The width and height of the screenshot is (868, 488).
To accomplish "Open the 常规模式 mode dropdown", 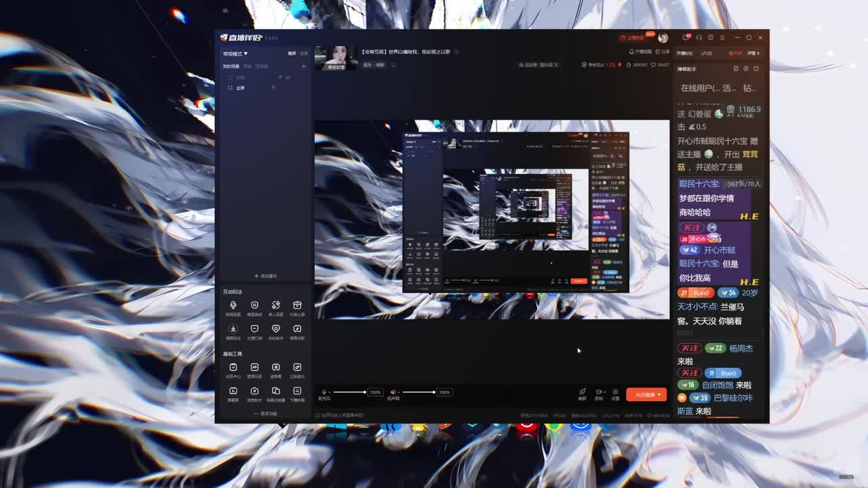I will tap(235, 54).
